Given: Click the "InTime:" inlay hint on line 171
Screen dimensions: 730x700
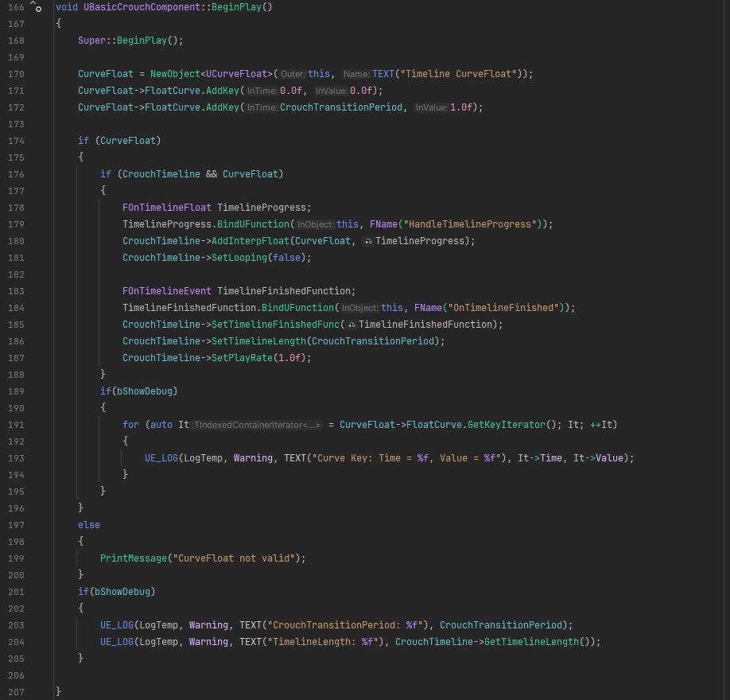Looking at the screenshot, I should (262, 91).
